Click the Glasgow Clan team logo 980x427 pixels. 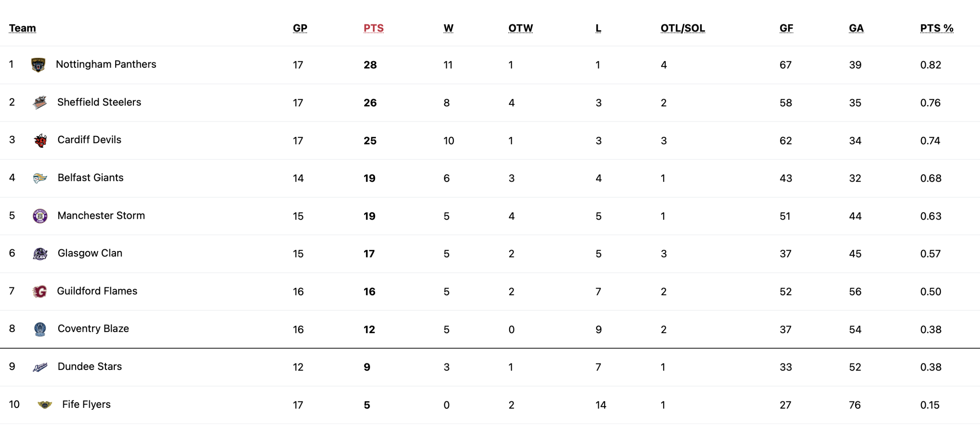[40, 254]
